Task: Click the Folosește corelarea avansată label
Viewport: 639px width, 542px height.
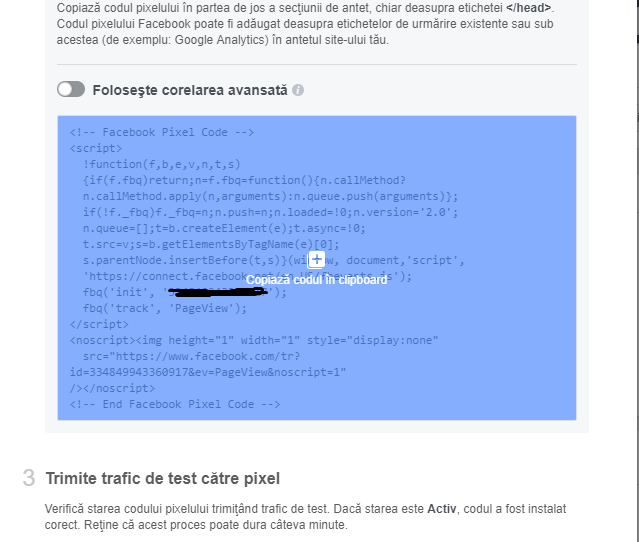Action: click(190, 90)
